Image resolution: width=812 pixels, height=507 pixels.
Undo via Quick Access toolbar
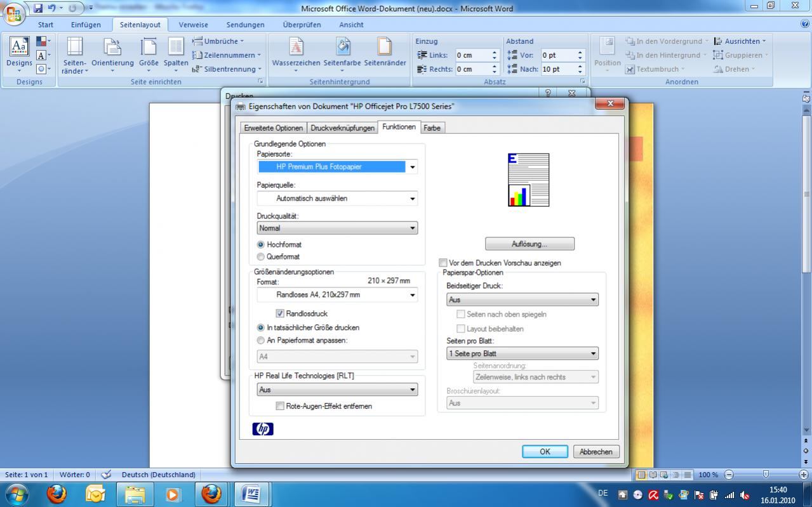coord(51,8)
